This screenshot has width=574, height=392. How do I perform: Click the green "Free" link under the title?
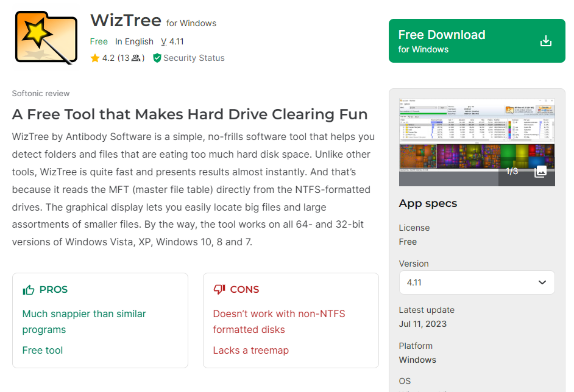point(99,41)
